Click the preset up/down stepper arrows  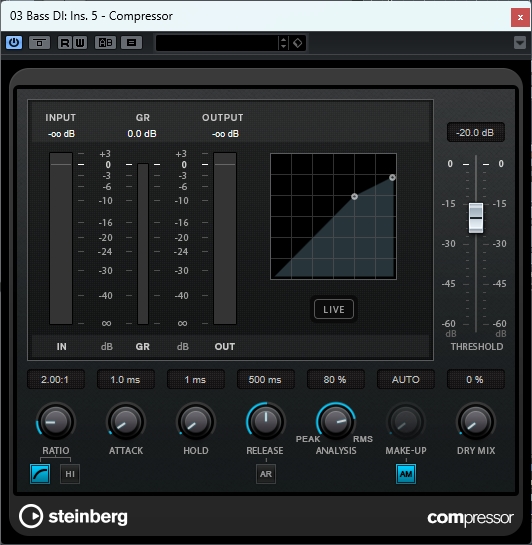coord(283,43)
